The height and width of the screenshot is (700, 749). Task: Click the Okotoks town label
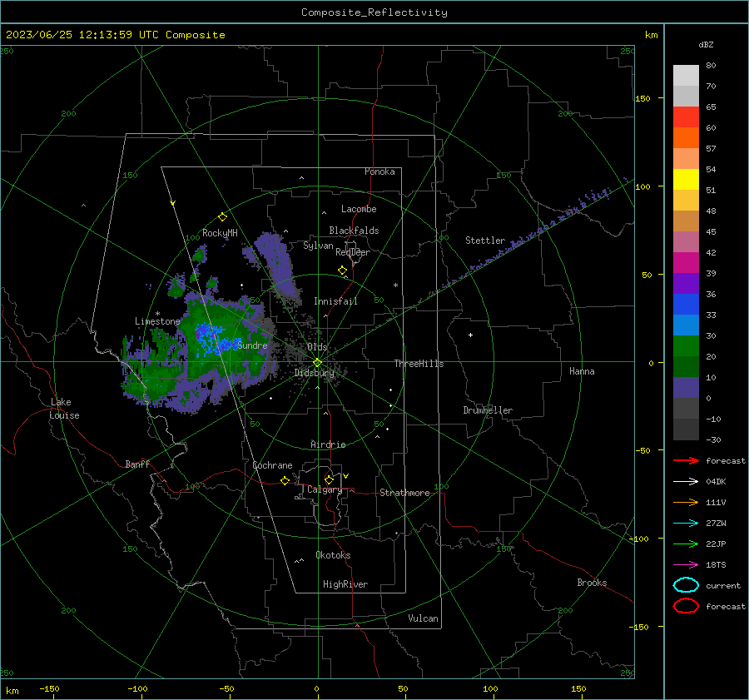pos(333,555)
